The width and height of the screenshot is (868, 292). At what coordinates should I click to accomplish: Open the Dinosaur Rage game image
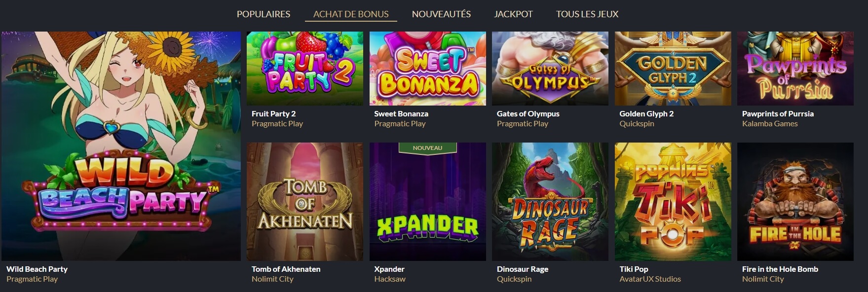[x=550, y=202]
